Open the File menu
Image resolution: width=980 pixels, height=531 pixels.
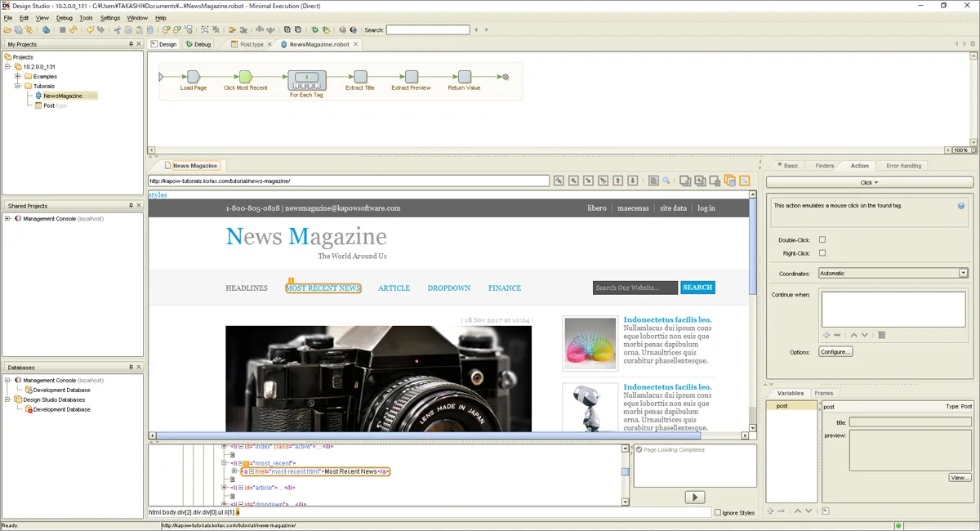click(x=8, y=18)
